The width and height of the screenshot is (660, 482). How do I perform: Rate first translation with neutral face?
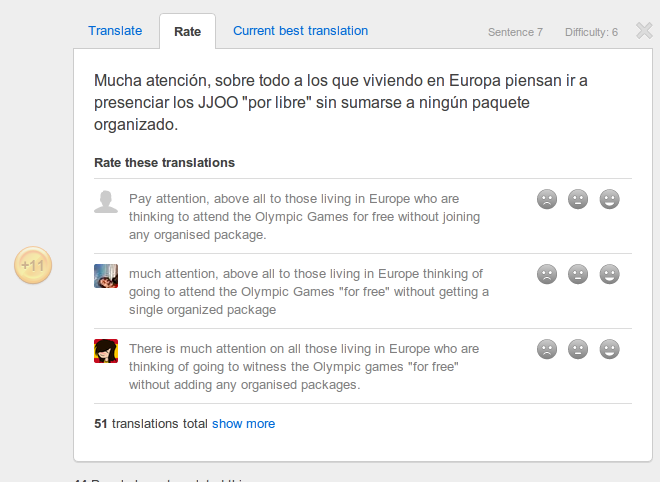click(x=578, y=199)
